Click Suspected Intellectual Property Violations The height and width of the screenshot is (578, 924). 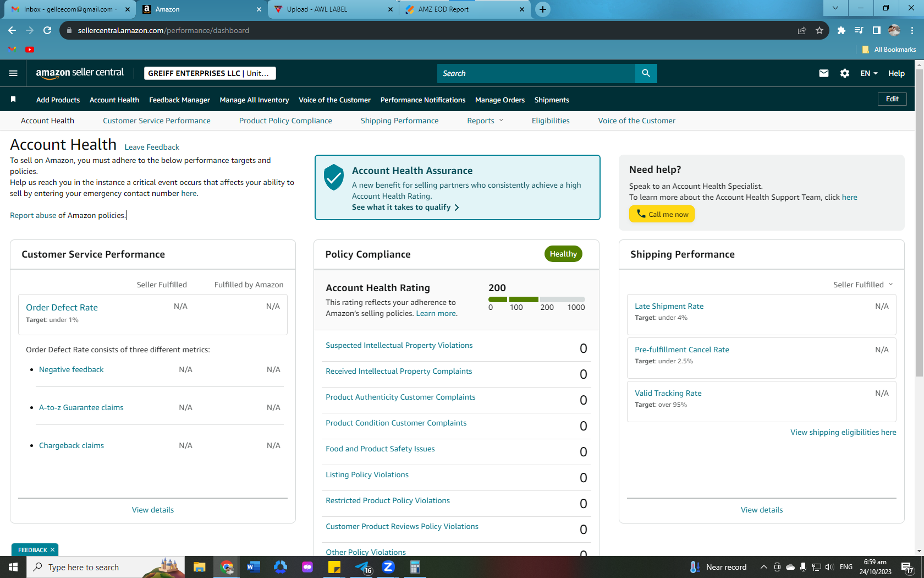tap(399, 345)
